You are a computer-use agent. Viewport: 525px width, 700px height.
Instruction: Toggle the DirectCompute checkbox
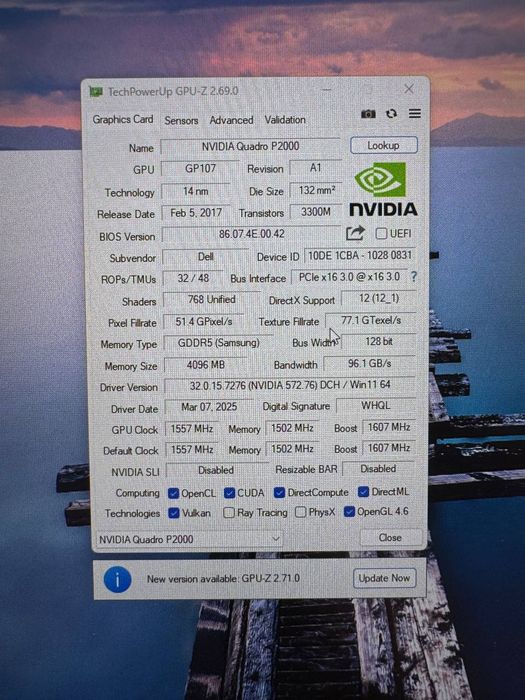[279, 492]
